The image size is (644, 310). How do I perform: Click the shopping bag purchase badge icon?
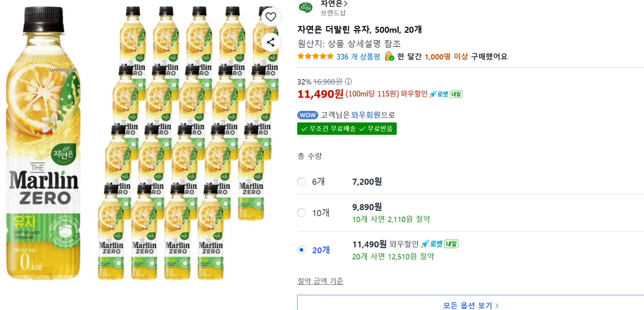[389, 56]
